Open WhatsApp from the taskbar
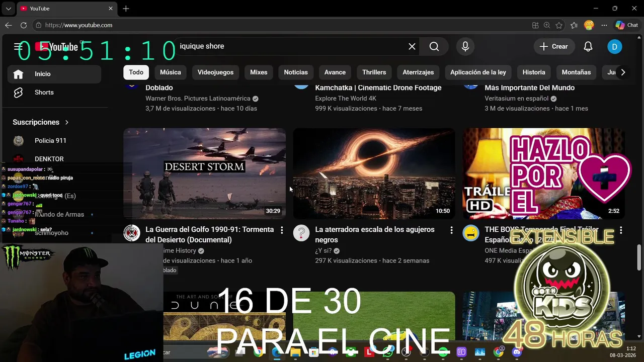644x362 pixels. [x=387, y=352]
